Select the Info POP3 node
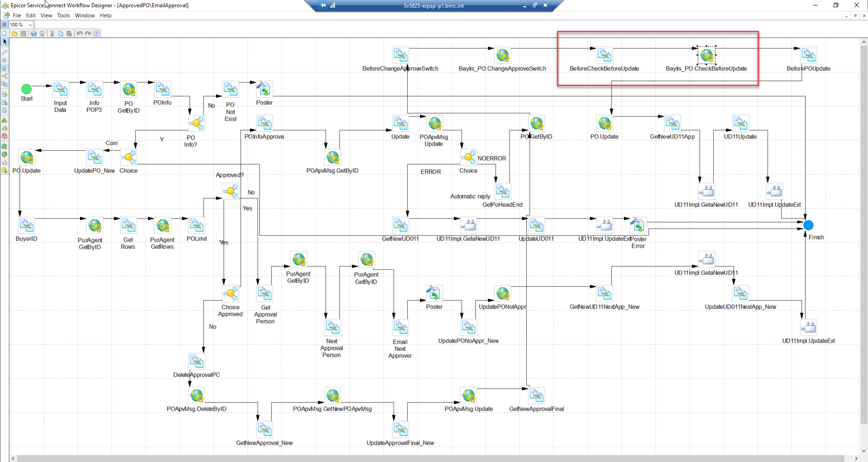Image resolution: width=868 pixels, height=462 pixels. (x=94, y=90)
